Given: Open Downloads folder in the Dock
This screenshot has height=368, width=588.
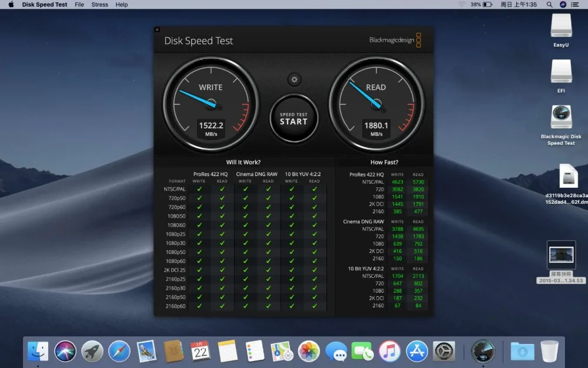Looking at the screenshot, I should click(x=522, y=352).
